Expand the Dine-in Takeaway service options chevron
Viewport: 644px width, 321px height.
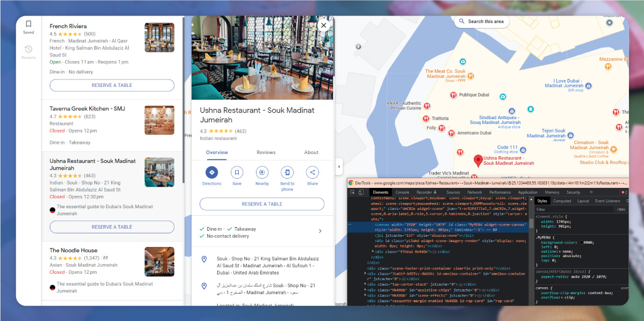320,231
